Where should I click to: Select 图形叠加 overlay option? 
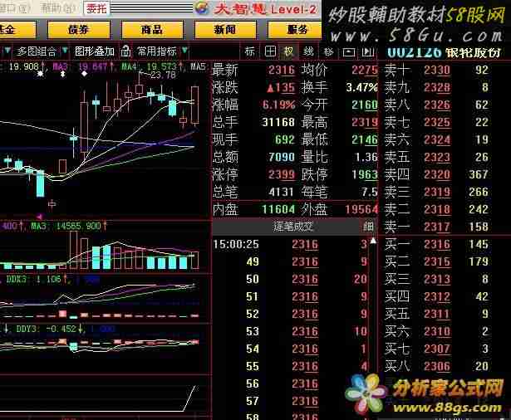click(95, 51)
